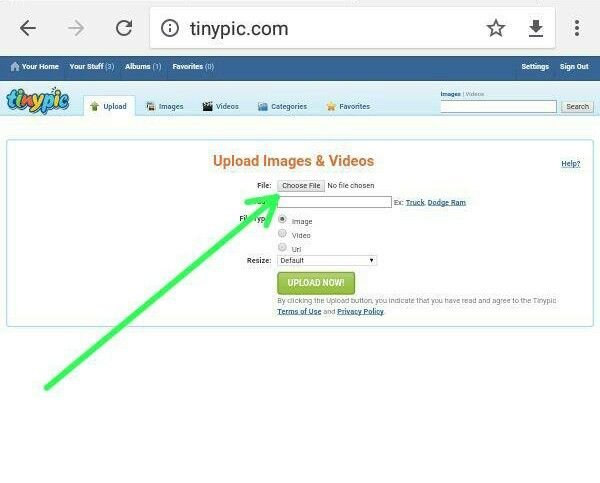Click the Categories tab's folder icon
This screenshot has width=600, height=483.
tap(262, 106)
